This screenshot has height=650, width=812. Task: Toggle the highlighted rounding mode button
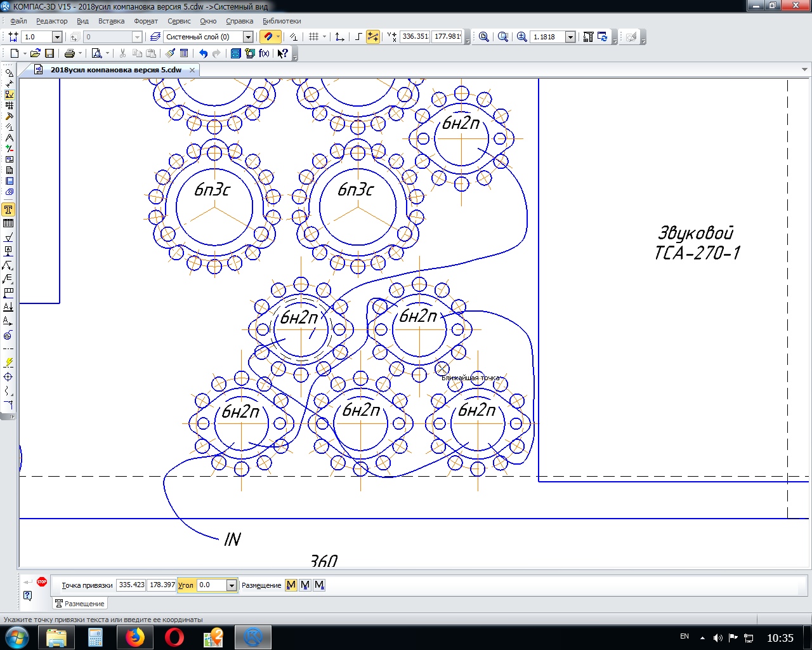pyautogui.click(x=373, y=37)
